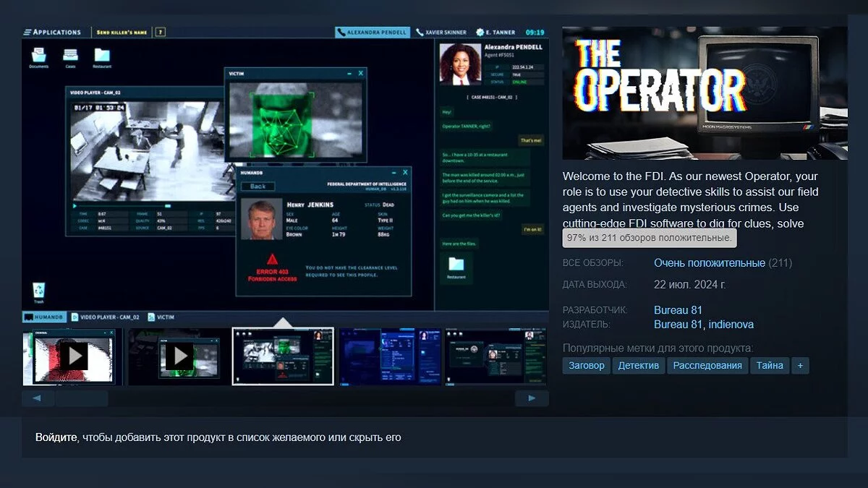Open the Очень положительные reviews link
The image size is (868, 488).
(x=710, y=263)
